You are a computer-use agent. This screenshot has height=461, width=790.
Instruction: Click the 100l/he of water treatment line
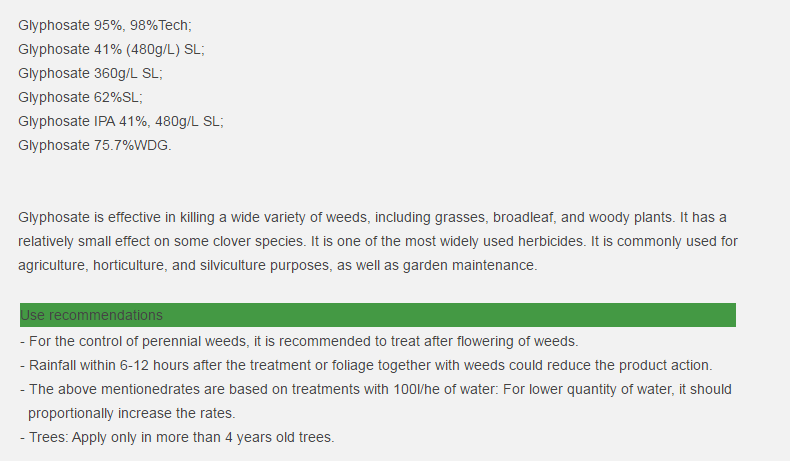(376, 389)
